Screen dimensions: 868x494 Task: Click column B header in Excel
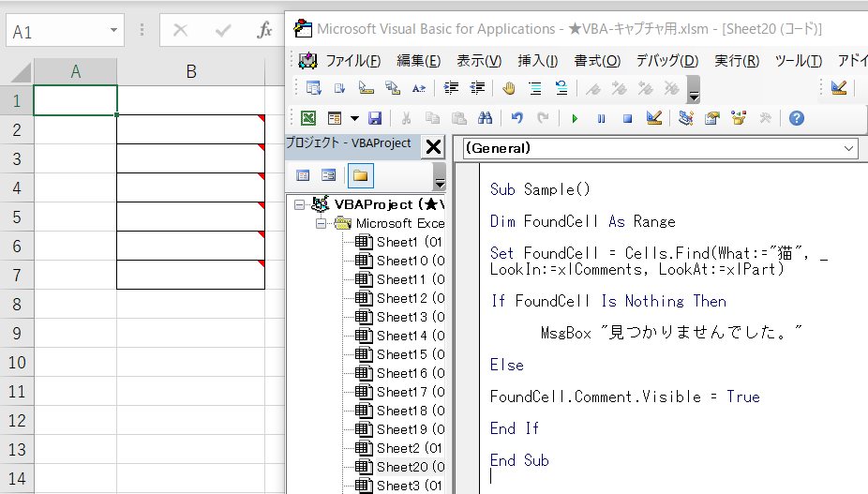pos(190,71)
